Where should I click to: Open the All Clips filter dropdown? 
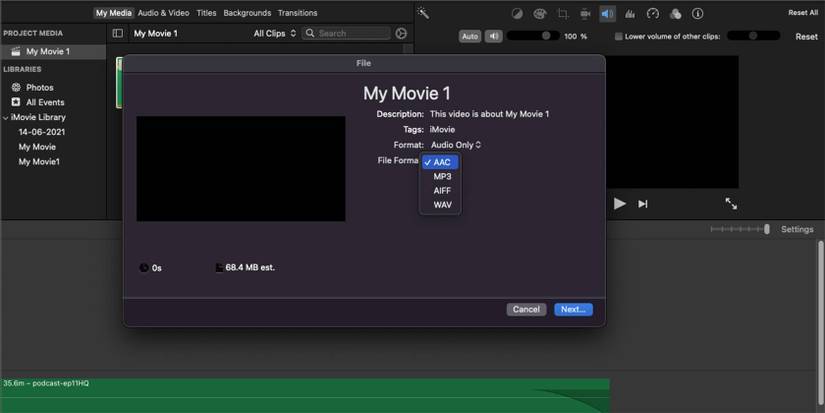point(275,33)
